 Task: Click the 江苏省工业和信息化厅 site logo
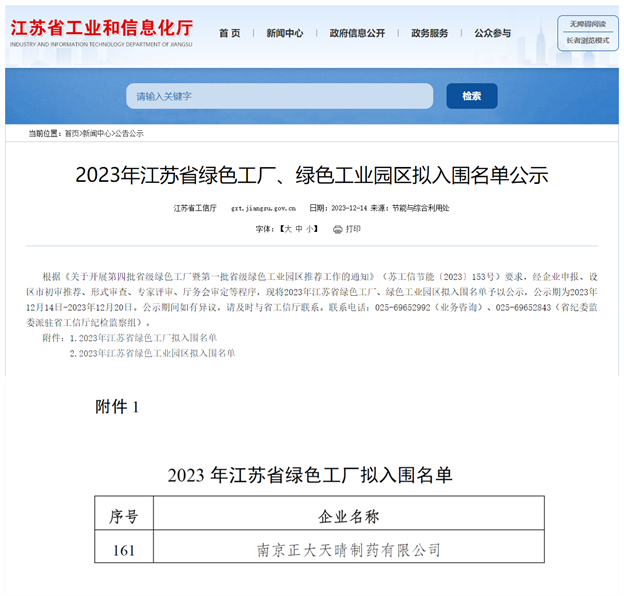tap(102, 32)
